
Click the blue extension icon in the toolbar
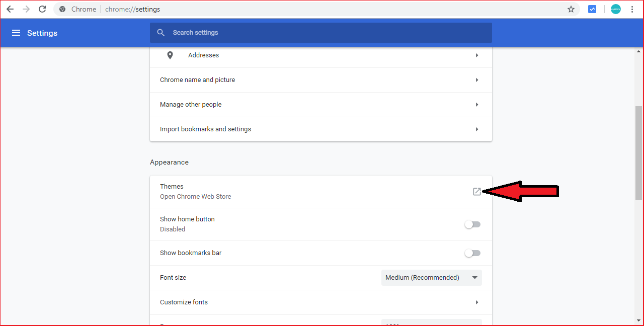[592, 9]
